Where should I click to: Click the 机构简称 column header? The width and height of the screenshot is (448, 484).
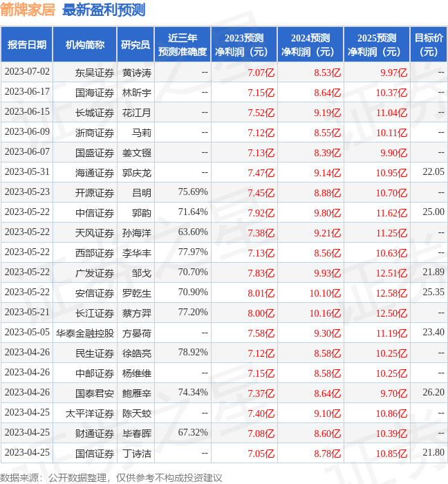(85, 45)
